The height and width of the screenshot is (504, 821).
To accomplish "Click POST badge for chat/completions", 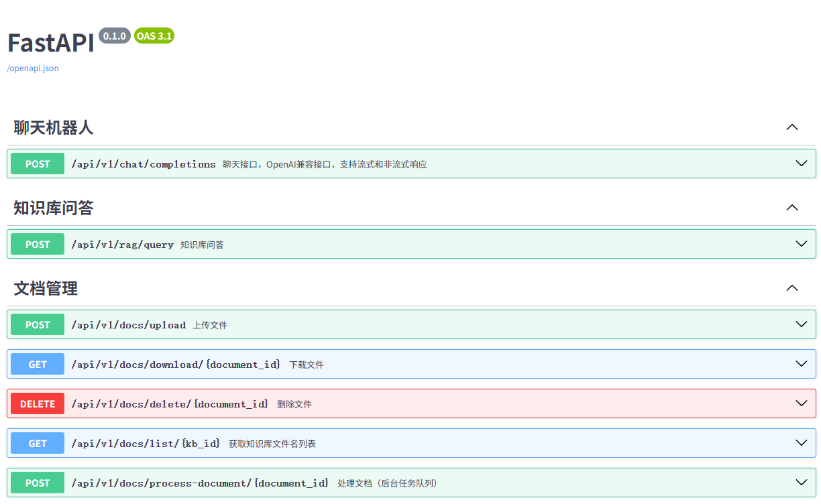I will (x=38, y=164).
